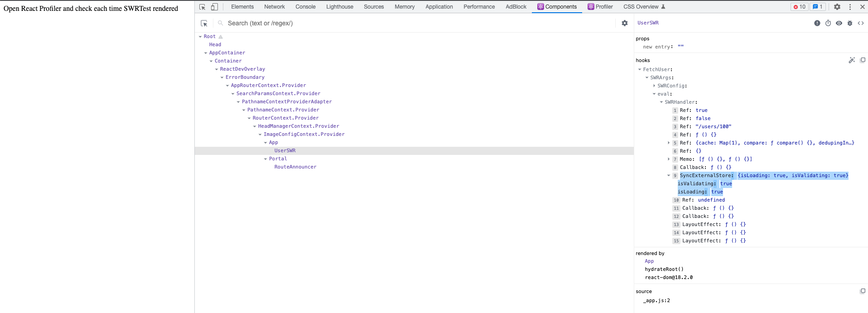Open the Performance tab
The height and width of the screenshot is (313, 868).
[x=479, y=7]
